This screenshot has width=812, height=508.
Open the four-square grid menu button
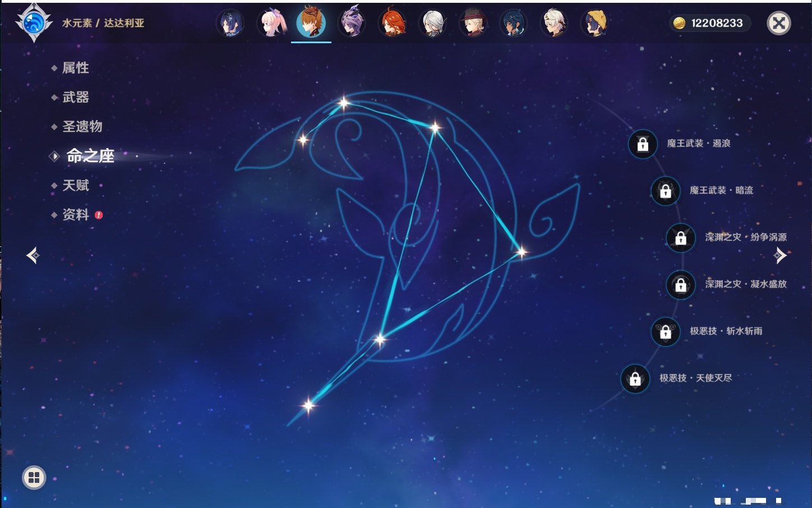[x=34, y=478]
